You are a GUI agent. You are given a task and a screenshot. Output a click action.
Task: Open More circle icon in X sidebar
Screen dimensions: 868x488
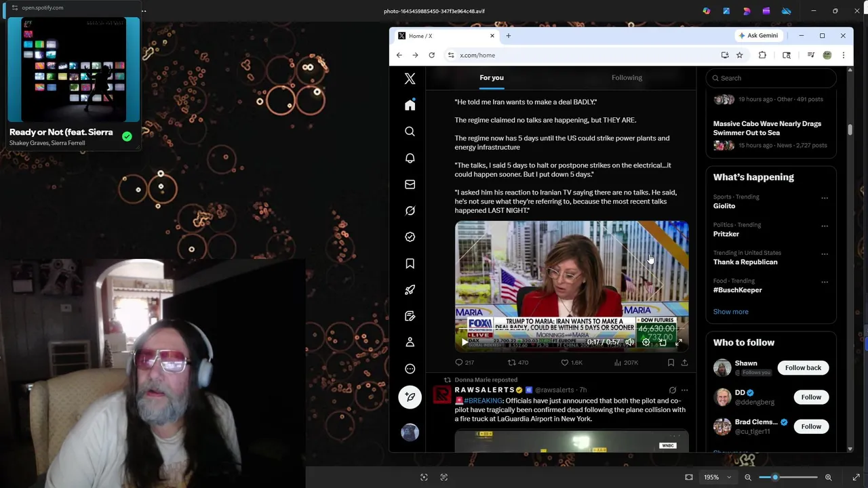click(x=410, y=369)
